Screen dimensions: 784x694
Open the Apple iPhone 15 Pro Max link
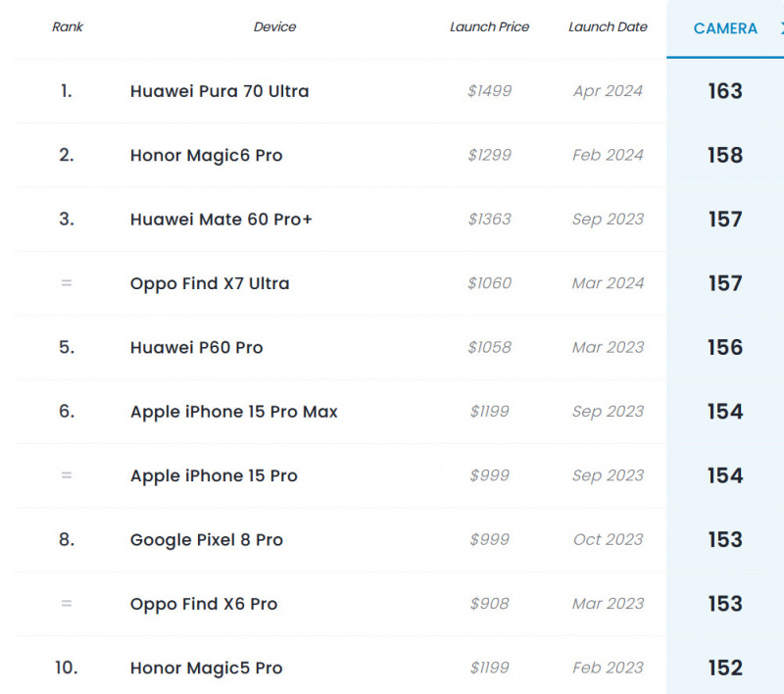coord(233,412)
